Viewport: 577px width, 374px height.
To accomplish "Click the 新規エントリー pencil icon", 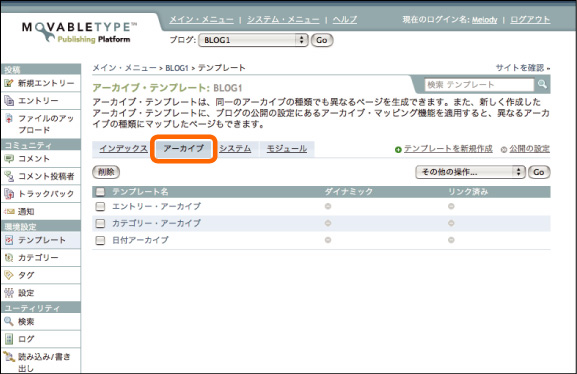I will tap(9, 83).
